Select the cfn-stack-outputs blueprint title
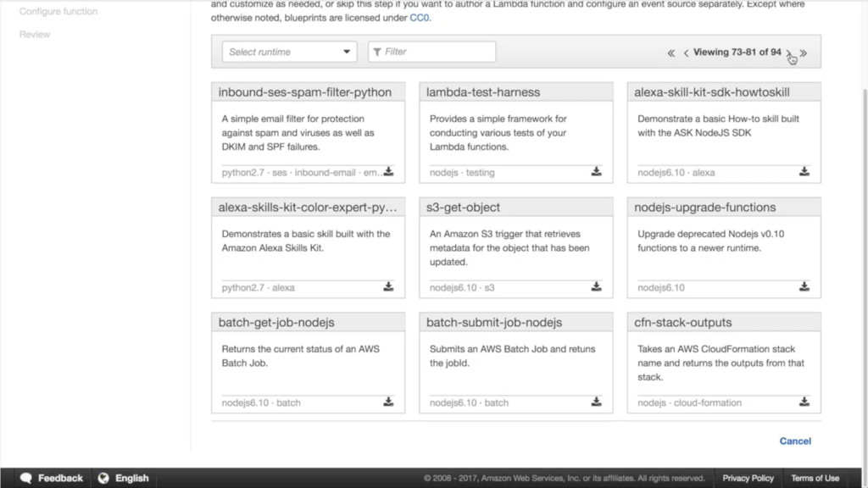Image resolution: width=868 pixels, height=488 pixels. point(682,323)
